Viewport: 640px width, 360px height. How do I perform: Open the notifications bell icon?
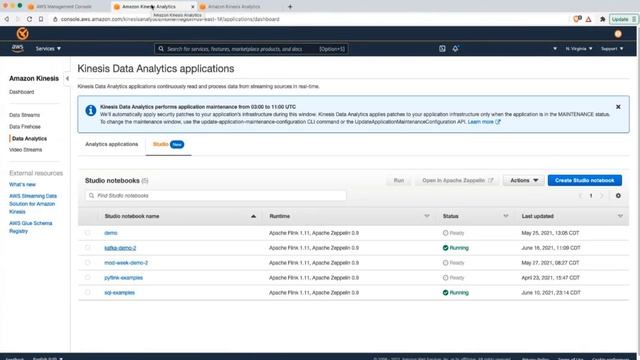(456, 49)
